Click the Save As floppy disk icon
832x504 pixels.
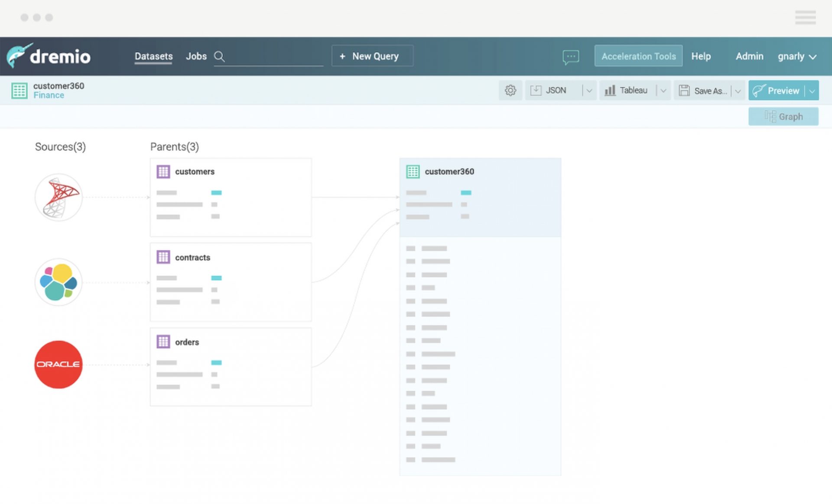(x=684, y=90)
